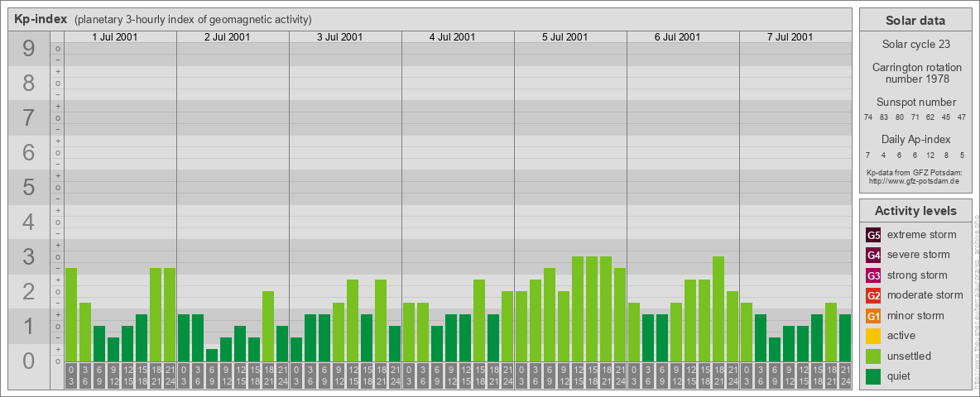Open the gfz-potsdam.de data source link
This screenshot has width=980, height=397.
pos(914,180)
